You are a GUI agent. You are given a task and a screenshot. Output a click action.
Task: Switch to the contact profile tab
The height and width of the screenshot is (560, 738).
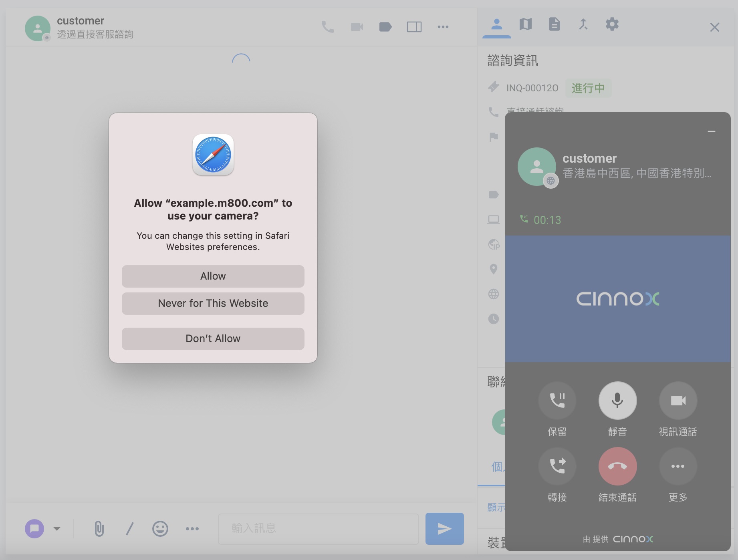tap(497, 24)
